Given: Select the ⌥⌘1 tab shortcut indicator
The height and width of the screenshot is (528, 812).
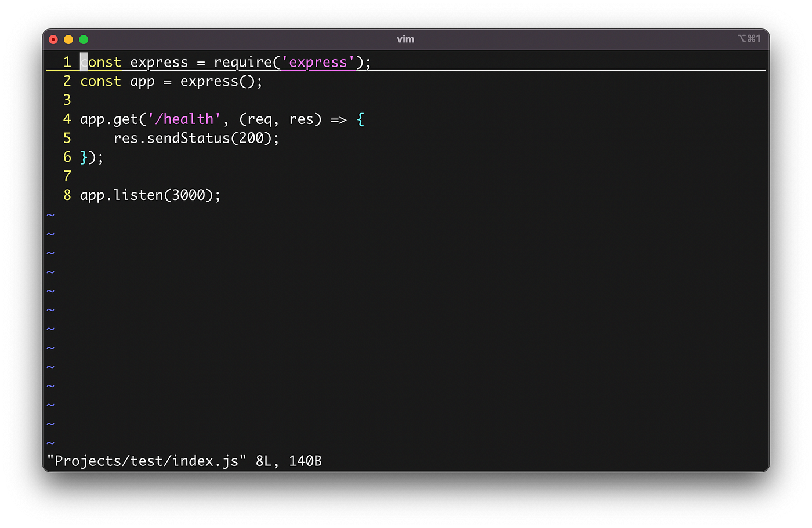Looking at the screenshot, I should coord(748,38).
